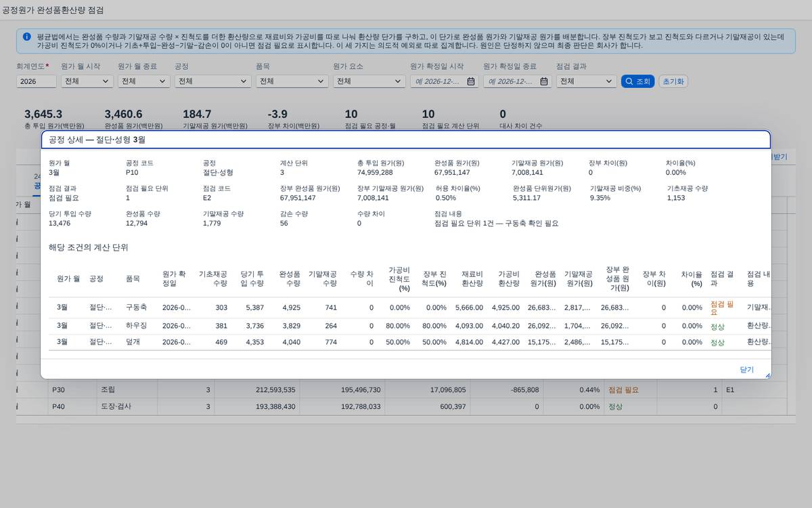Select the 하우징 row in the dialog table
This screenshot has width=812, height=508.
click(409, 326)
